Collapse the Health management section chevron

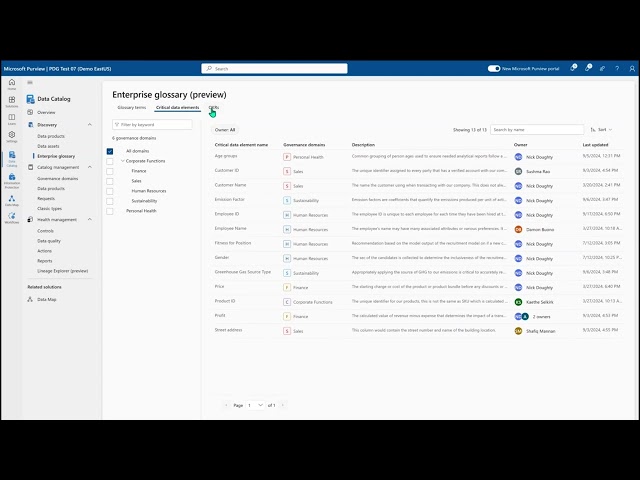[90, 219]
